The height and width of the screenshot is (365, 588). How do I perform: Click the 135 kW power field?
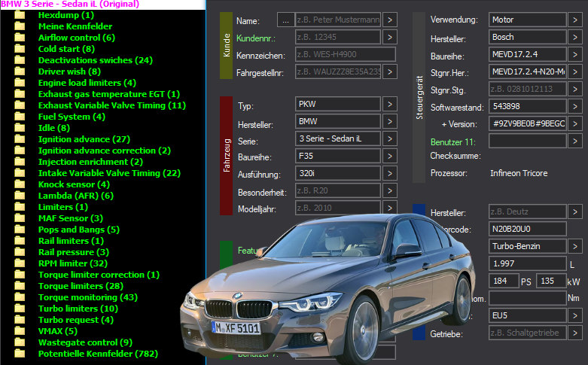(551, 281)
